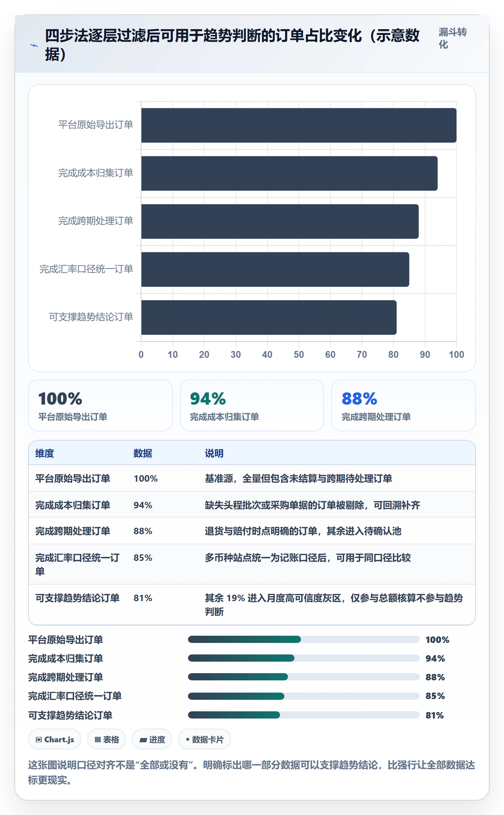Image resolution: width=504 pixels, height=815 pixels.
Task: Click the 完成跨期处理订单 progress bar
Action: (303, 677)
